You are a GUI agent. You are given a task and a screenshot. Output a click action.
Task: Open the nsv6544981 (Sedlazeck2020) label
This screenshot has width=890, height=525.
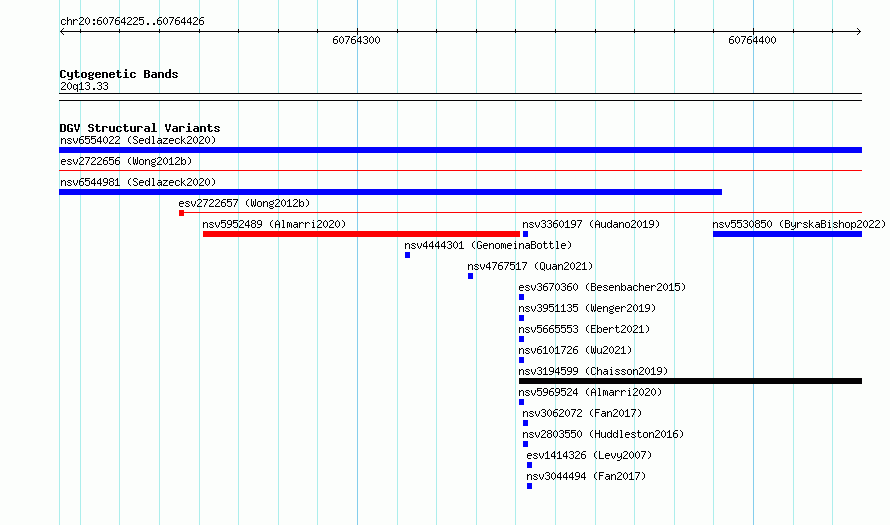pyautogui.click(x=138, y=182)
